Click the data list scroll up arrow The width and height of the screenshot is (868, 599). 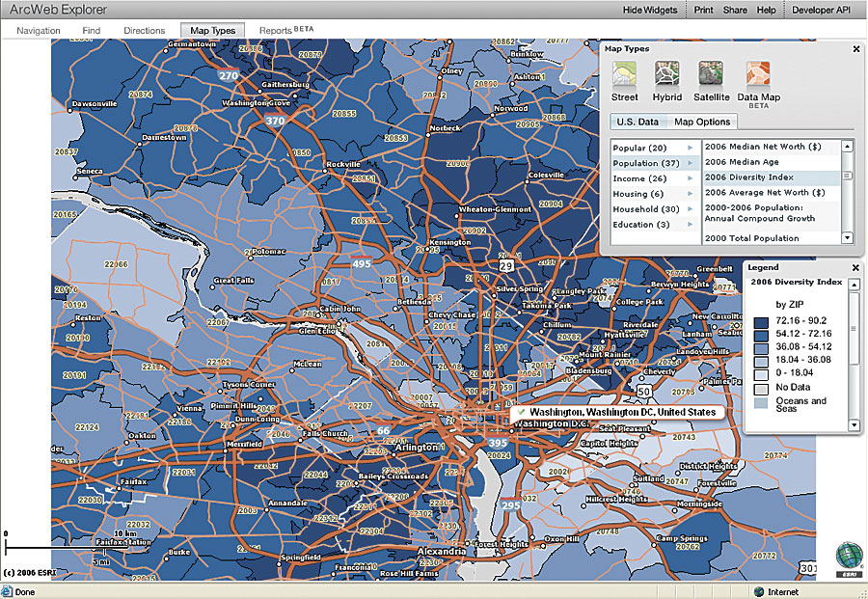click(847, 147)
